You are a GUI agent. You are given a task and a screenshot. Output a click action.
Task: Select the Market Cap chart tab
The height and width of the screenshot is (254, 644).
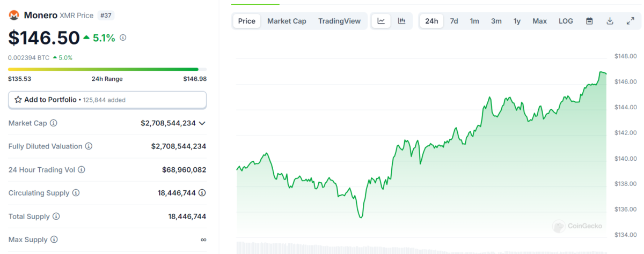[287, 21]
